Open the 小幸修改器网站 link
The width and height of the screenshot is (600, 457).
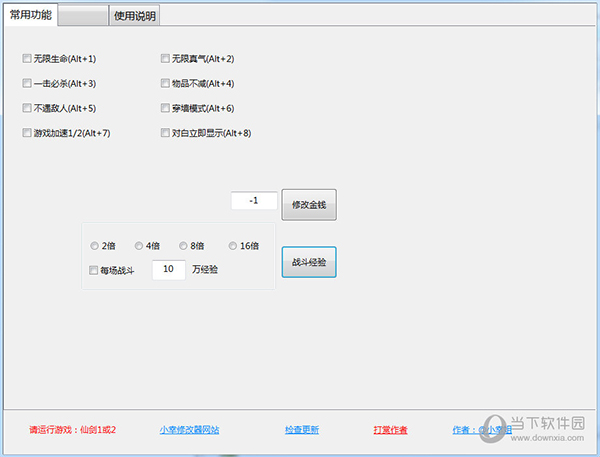(x=189, y=430)
